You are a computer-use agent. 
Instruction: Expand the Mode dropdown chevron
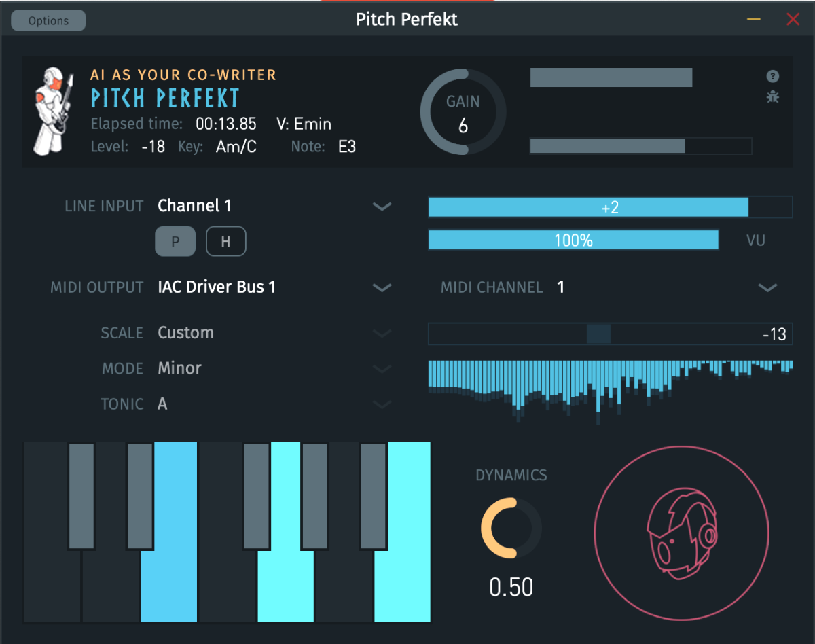click(382, 369)
